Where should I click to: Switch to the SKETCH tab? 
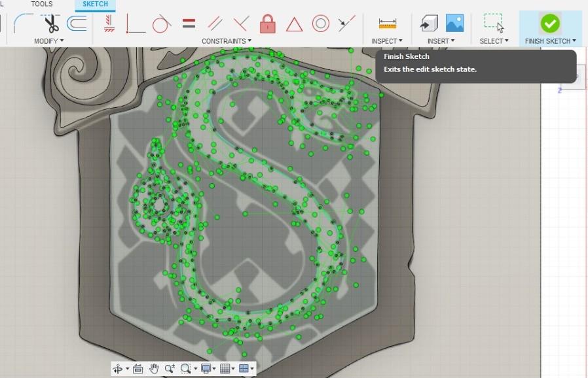coord(95,4)
